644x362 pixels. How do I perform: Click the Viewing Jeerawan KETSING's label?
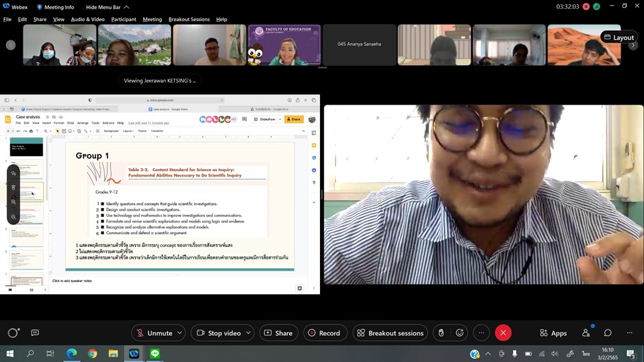coord(160,81)
